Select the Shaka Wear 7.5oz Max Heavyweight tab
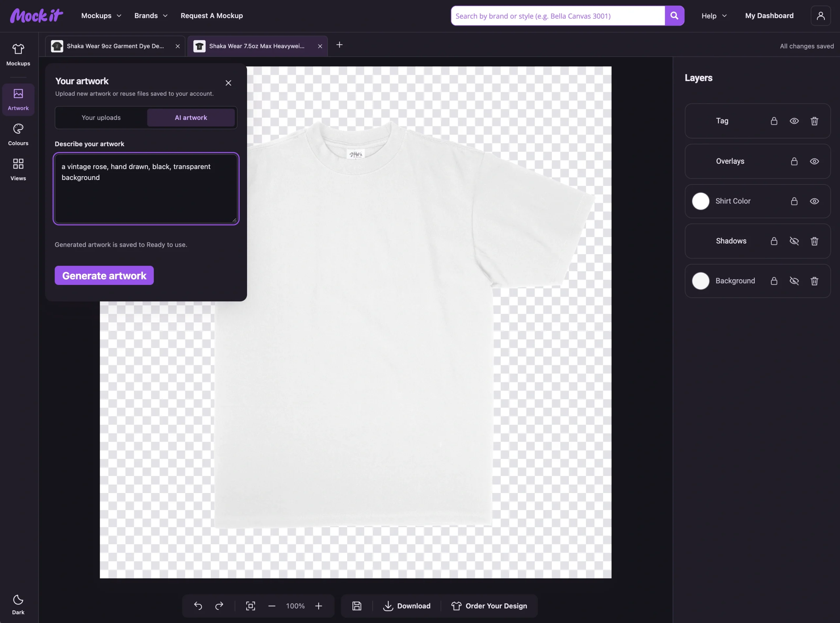The width and height of the screenshot is (840, 623). tap(258, 46)
